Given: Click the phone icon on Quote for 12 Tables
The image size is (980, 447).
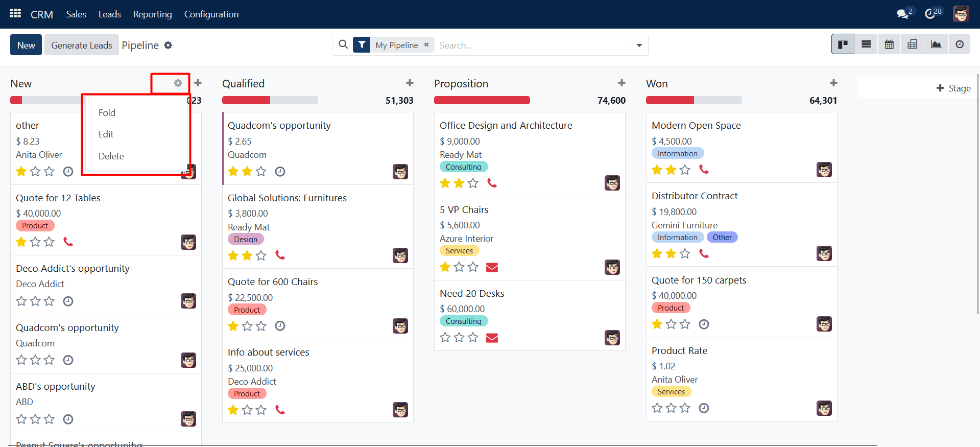Looking at the screenshot, I should [68, 242].
